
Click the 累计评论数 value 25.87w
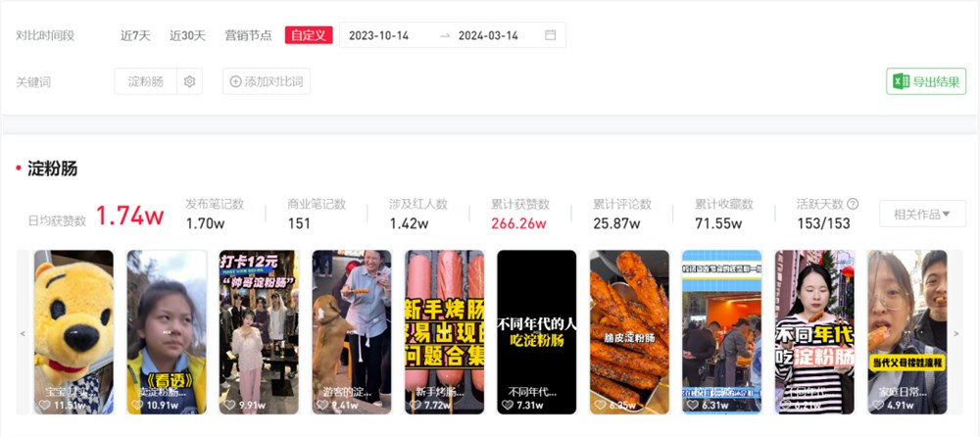[616, 223]
